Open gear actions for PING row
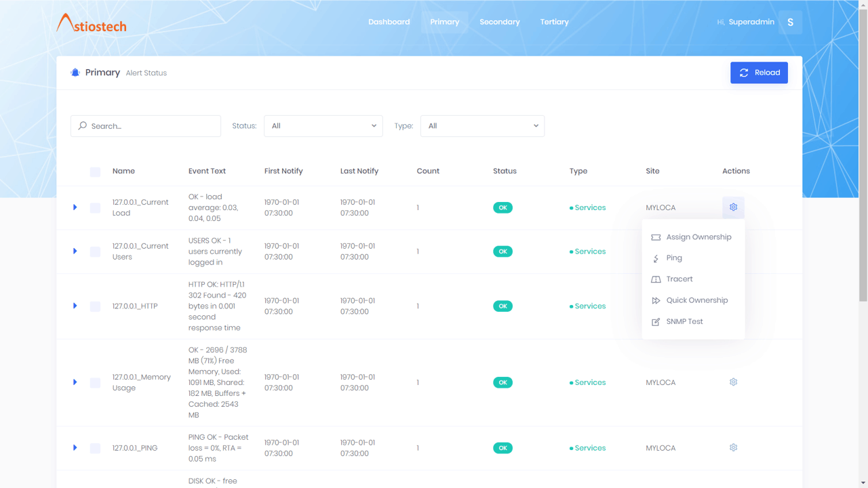Screen dimensions: 868x488 click(x=733, y=447)
